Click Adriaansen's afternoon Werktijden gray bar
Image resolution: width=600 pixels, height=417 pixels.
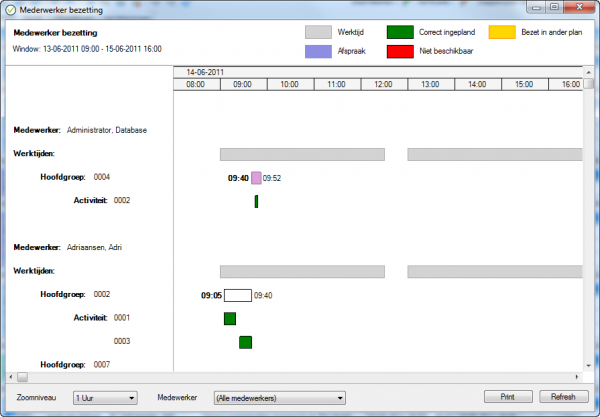coord(495,272)
